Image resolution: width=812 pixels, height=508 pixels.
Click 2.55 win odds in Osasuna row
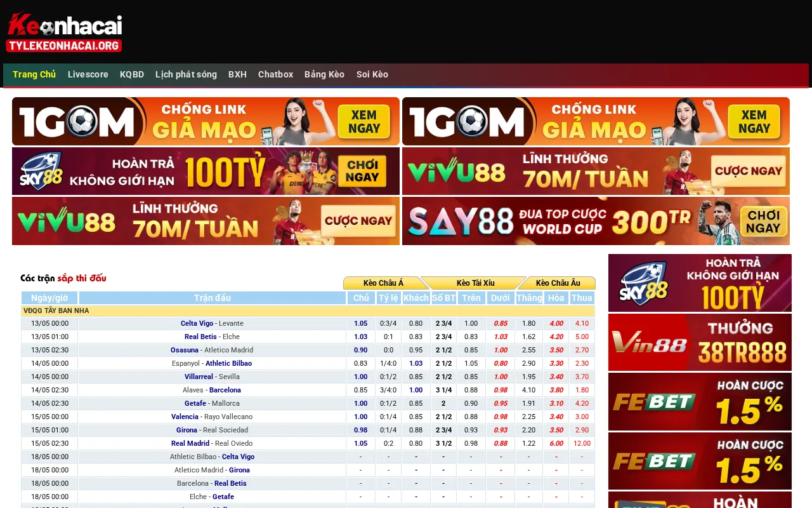(528, 350)
